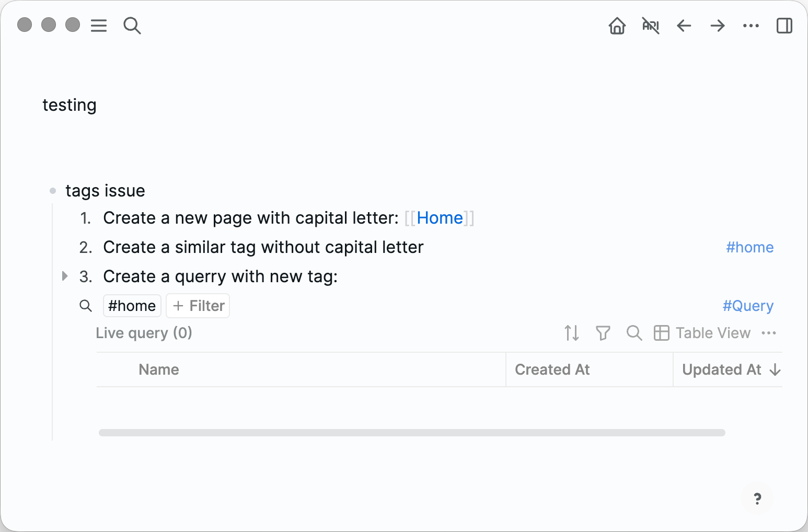The height and width of the screenshot is (532, 808).
Task: Click the #home tag on item 2
Action: 749,247
